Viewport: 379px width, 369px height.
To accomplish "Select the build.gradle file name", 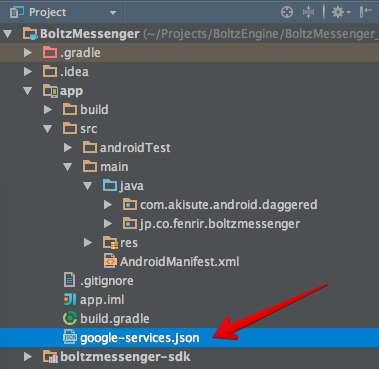I will click(115, 319).
